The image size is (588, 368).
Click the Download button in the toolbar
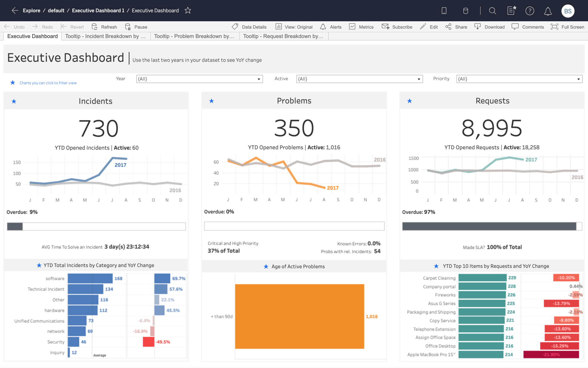coord(490,27)
